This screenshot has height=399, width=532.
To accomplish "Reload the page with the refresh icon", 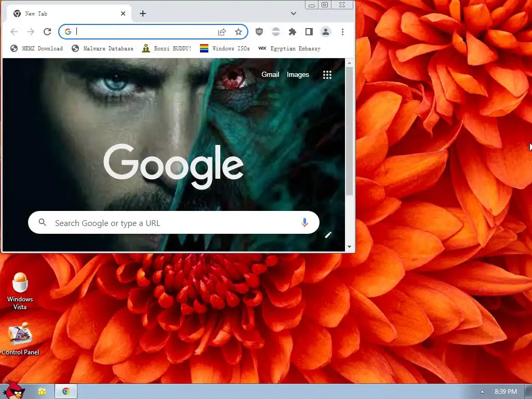I will point(47,32).
